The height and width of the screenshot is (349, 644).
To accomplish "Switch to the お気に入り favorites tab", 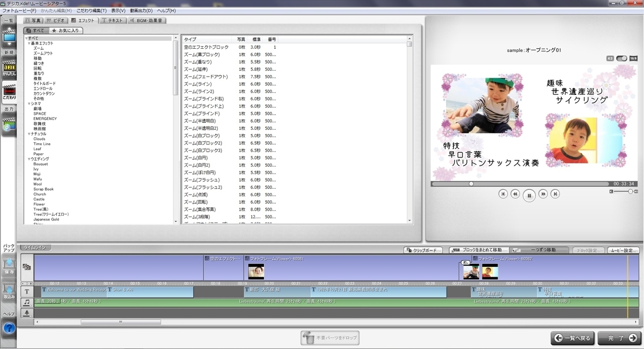I will (65, 31).
